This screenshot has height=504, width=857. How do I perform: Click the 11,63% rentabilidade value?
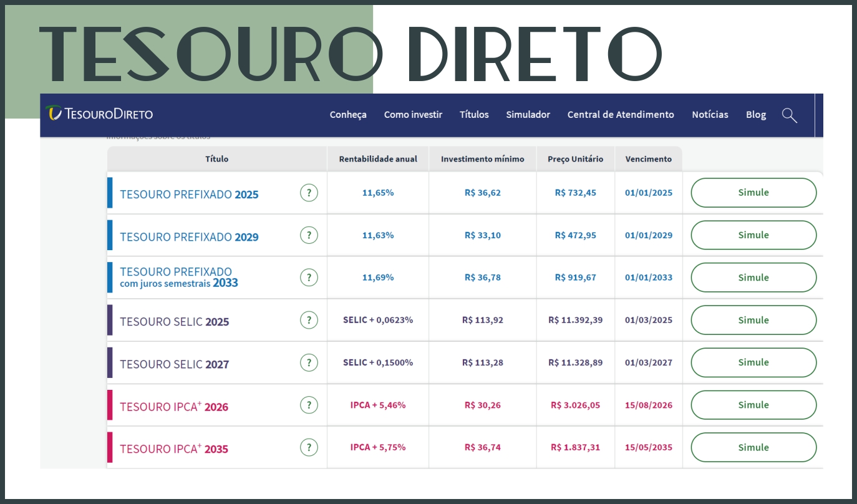[x=378, y=235]
